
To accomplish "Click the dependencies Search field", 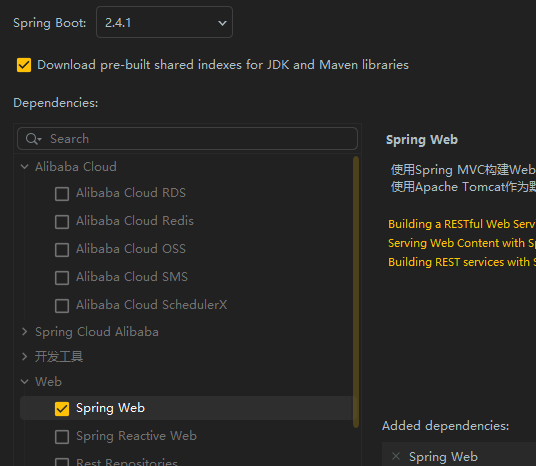I will (187, 138).
